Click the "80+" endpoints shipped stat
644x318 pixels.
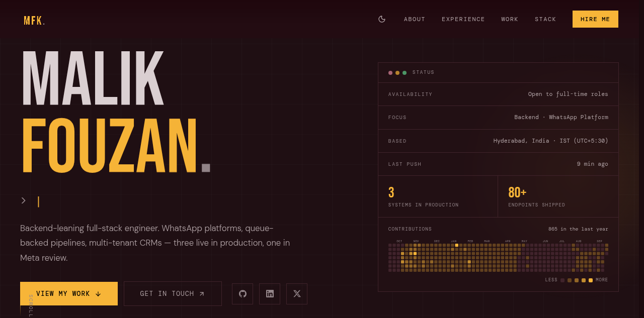pos(517,192)
